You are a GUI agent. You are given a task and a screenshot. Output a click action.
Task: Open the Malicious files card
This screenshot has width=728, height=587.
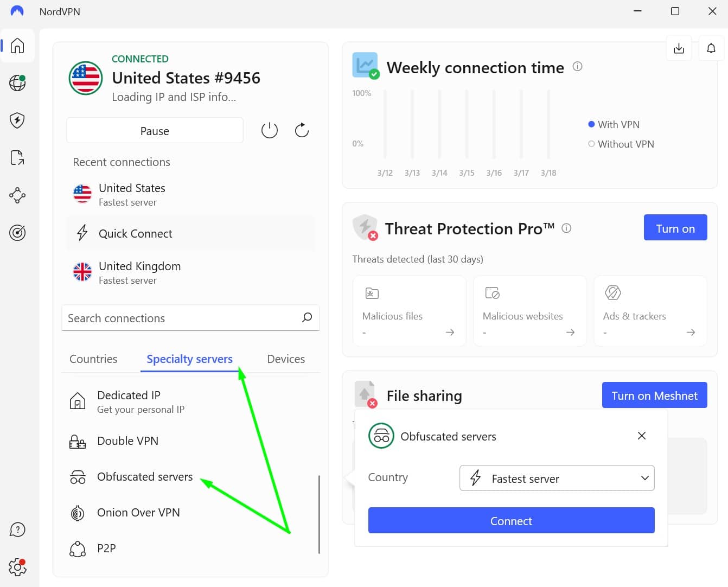tap(410, 311)
